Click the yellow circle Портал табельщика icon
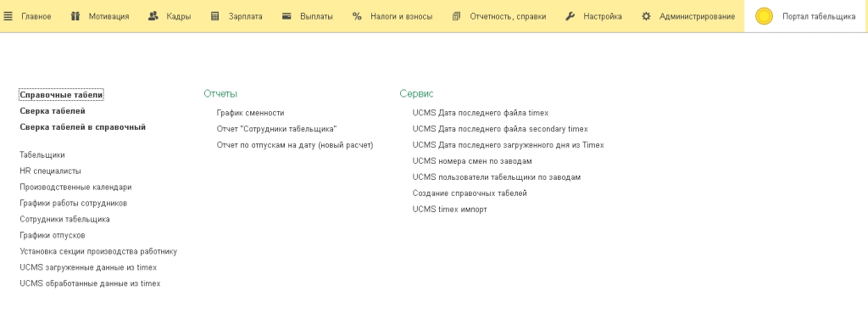Screen dimensions: 868x314 pos(764,16)
